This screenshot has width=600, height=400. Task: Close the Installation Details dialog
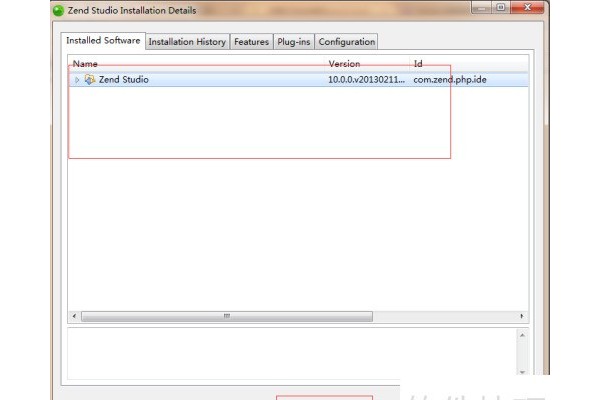coord(527,8)
